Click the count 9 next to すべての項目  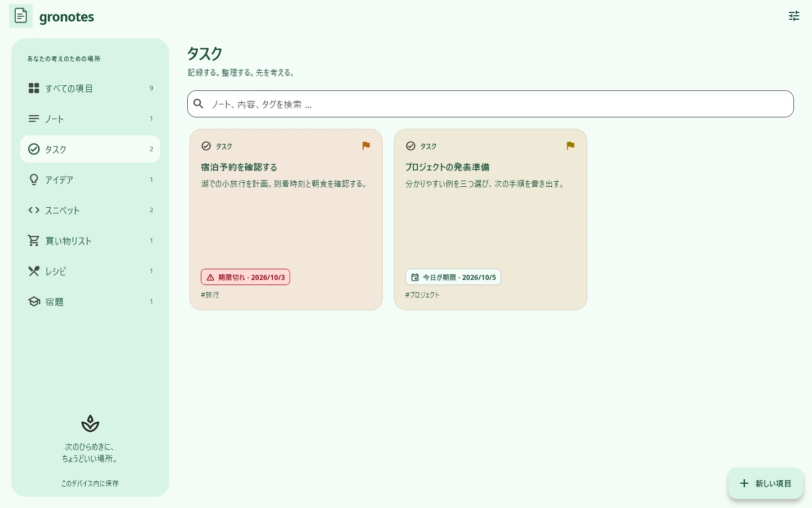click(x=151, y=88)
